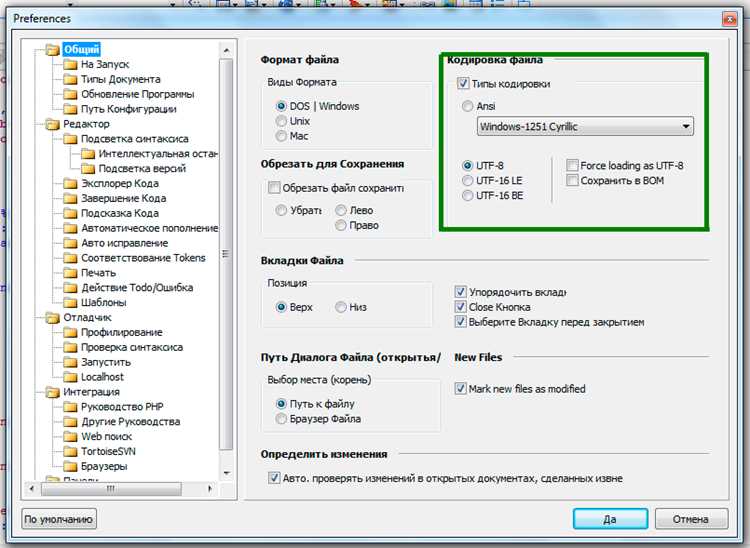750x548 pixels.
Task: Toggle Сохранить в BOM checkbox
Action: coord(572,180)
